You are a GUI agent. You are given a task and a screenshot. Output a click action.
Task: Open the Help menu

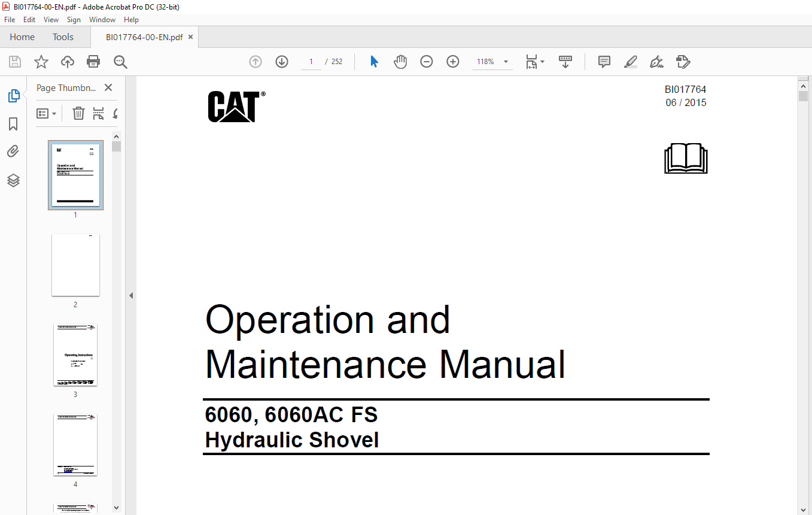coord(131,20)
